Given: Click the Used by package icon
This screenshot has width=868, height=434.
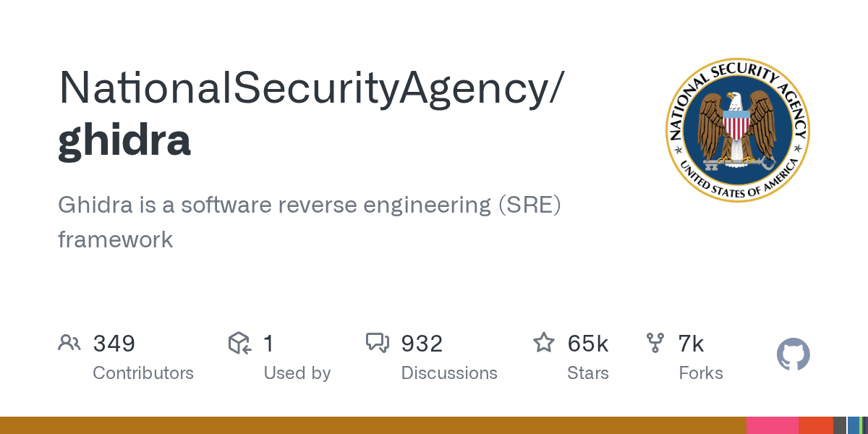Looking at the screenshot, I should 239,343.
